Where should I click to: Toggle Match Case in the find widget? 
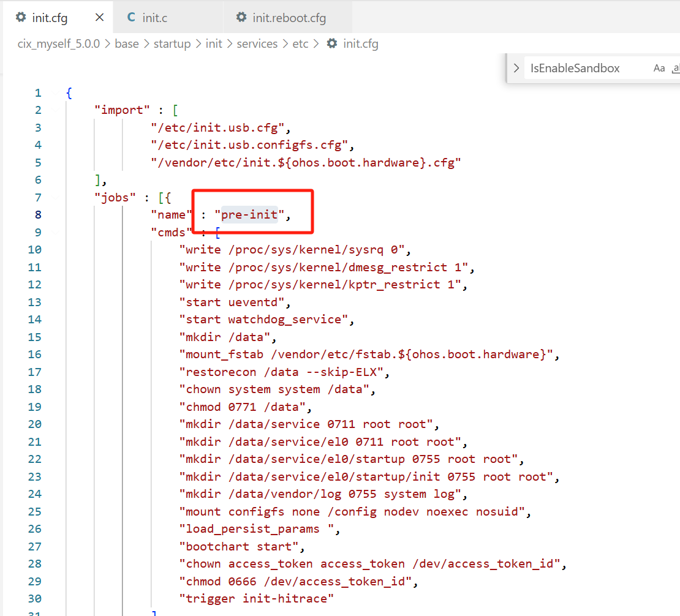(x=659, y=68)
